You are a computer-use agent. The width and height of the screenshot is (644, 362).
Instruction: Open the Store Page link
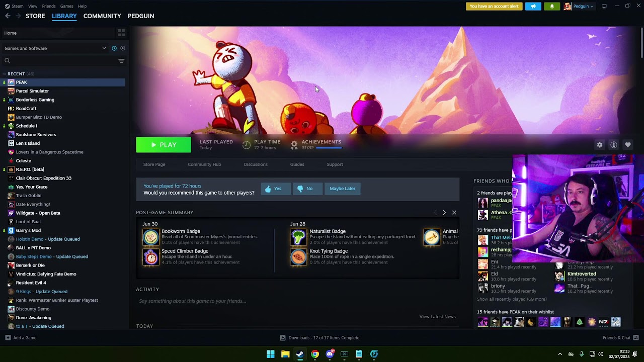coord(154,164)
